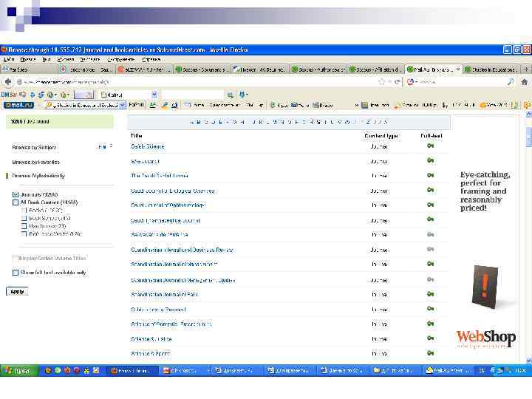The width and height of the screenshot is (532, 399).
Task: Open the Правка menu
Action: pos(28,59)
